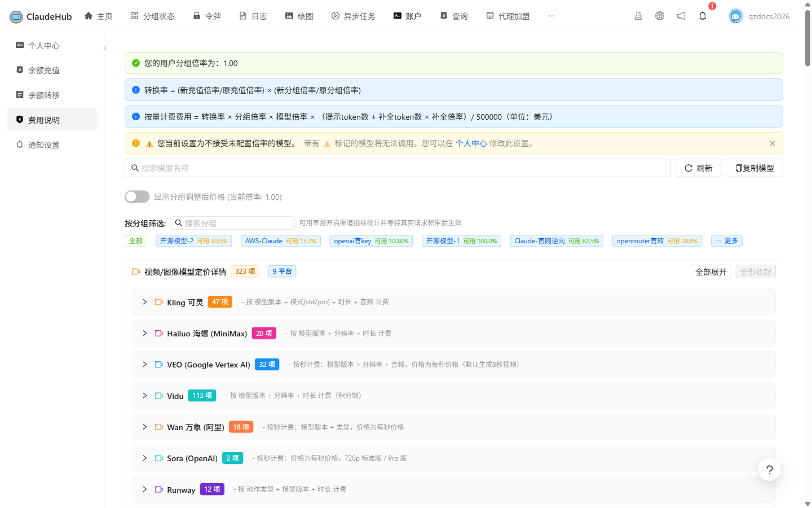Viewport: 812px width, 508px height.
Task: Open 分组状态 in top navigation
Action: point(153,16)
